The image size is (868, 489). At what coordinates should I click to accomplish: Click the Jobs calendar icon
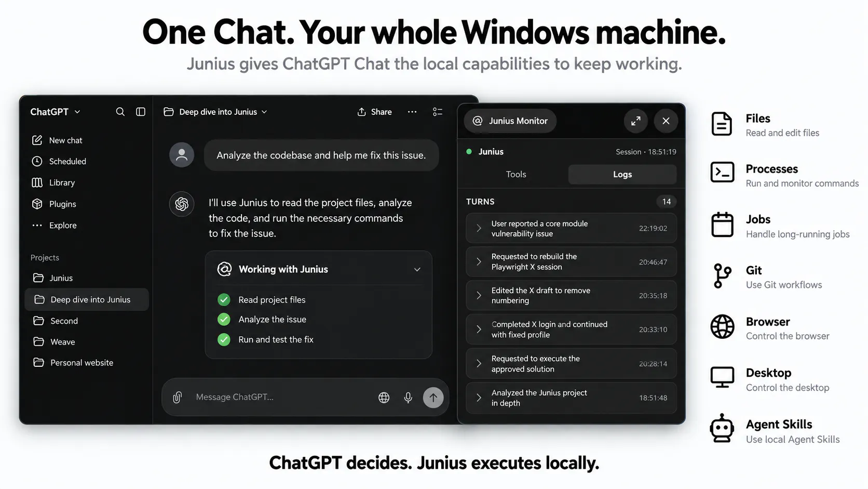coord(722,224)
